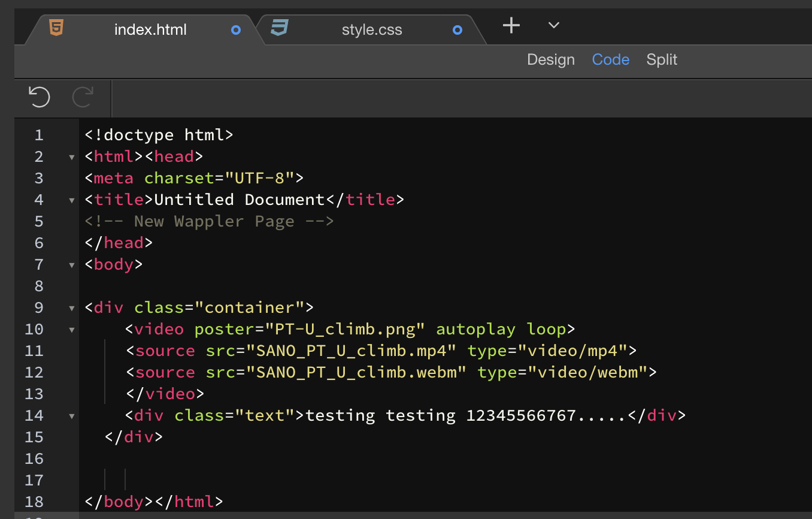Image resolution: width=812 pixels, height=519 pixels.
Task: Click unsaved dot on style.css tab
Action: pyautogui.click(x=457, y=30)
